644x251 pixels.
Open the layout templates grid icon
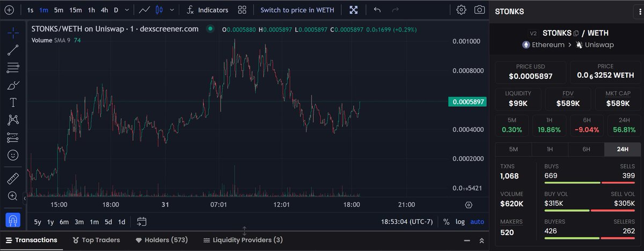pos(242,10)
